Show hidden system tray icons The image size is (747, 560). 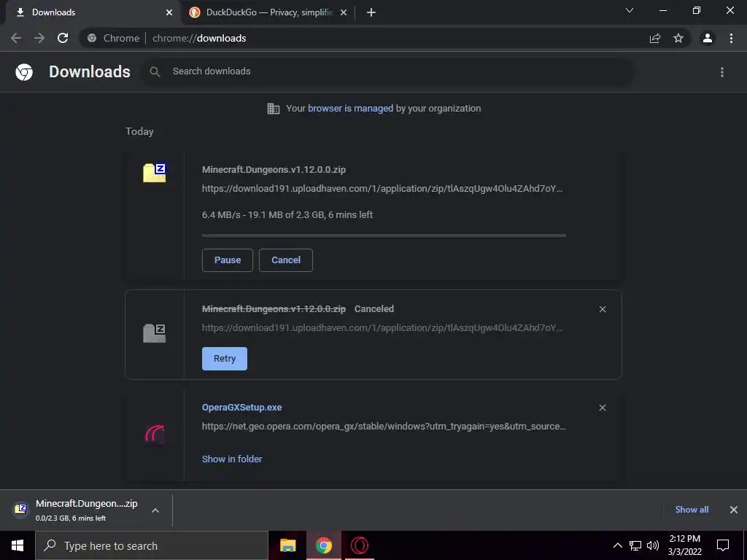(x=617, y=545)
